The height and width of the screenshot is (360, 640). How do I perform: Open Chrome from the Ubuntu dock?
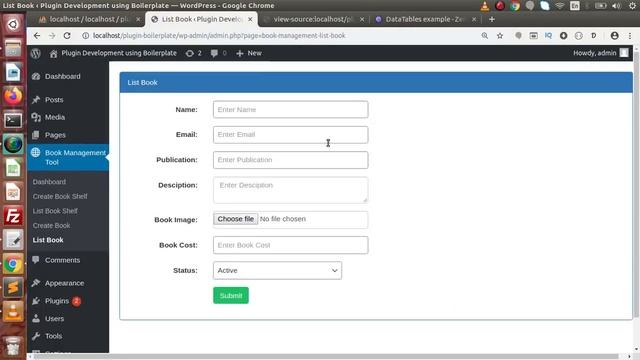[x=13, y=264]
